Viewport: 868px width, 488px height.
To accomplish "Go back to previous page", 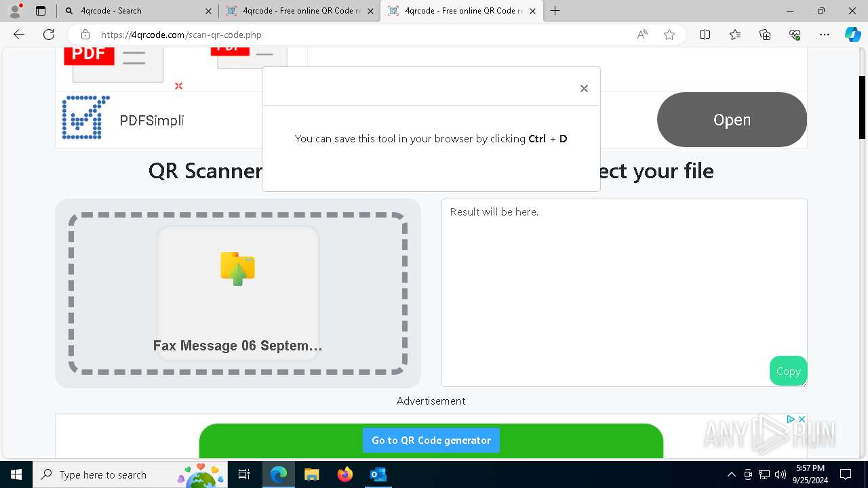I will point(19,35).
